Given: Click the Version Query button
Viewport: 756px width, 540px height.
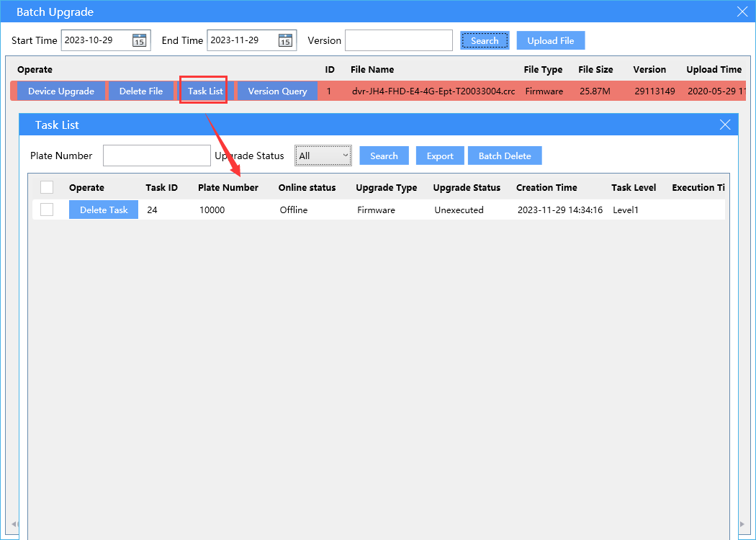Looking at the screenshot, I should pos(277,91).
